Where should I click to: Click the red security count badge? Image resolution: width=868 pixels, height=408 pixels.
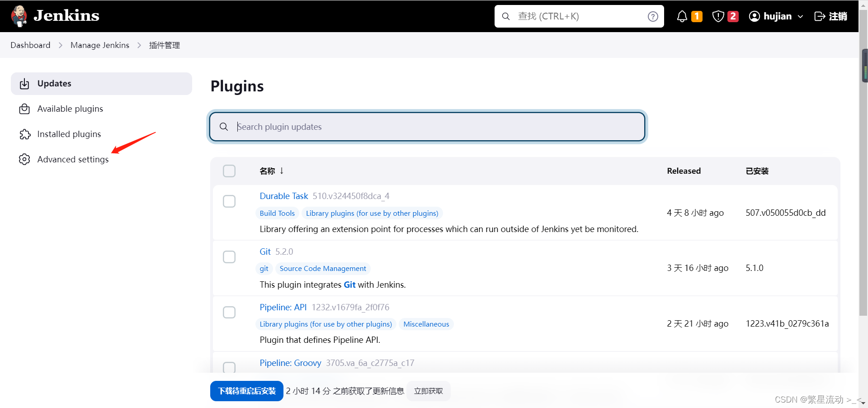click(x=733, y=16)
